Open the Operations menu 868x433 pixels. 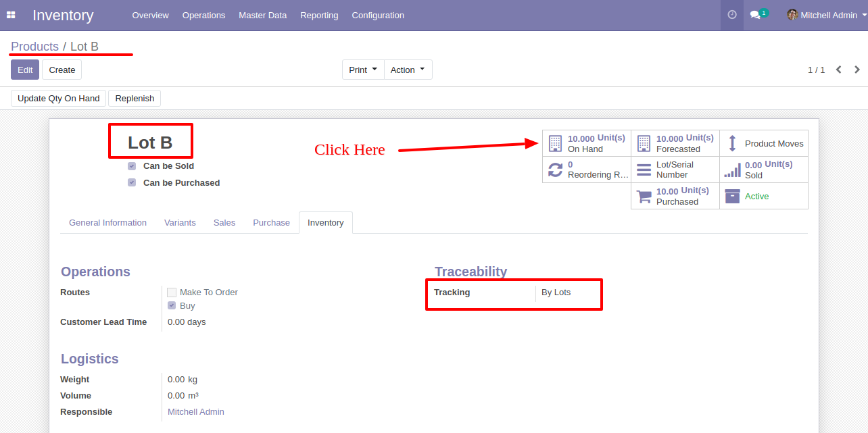[x=203, y=15]
